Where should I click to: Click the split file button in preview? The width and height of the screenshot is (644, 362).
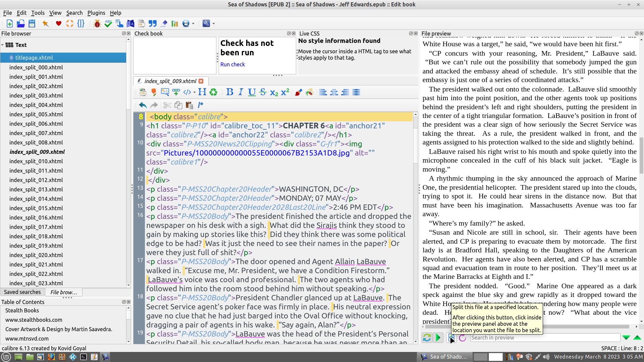(x=451, y=338)
